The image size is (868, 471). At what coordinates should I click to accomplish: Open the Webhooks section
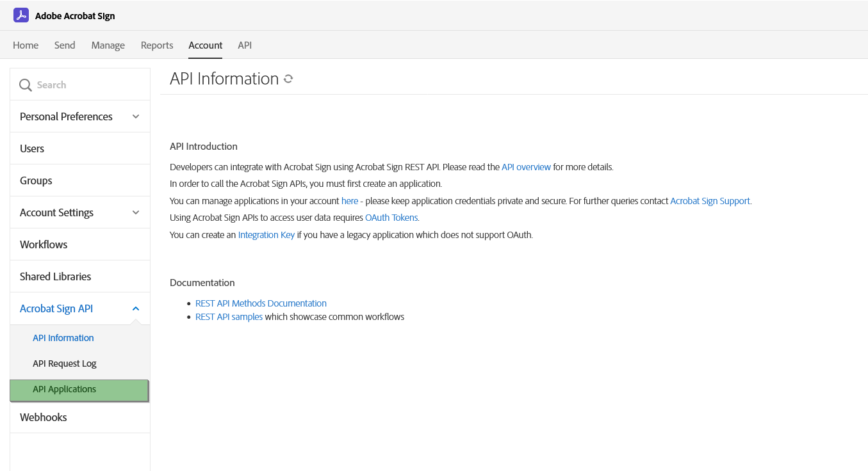tap(80, 417)
